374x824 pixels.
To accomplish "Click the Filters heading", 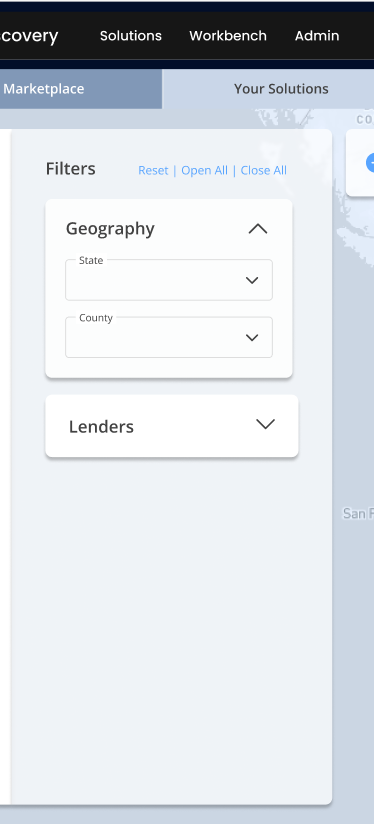I will pos(70,169).
